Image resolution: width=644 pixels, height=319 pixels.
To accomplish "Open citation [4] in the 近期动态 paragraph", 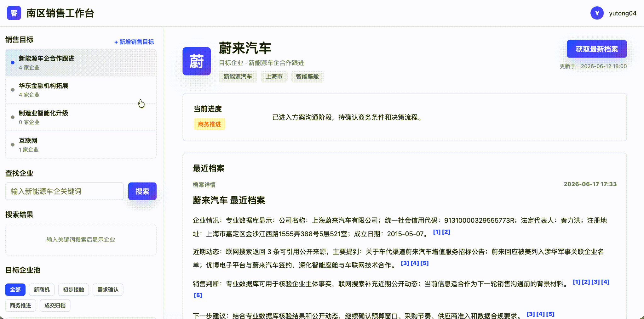I will (x=415, y=263).
